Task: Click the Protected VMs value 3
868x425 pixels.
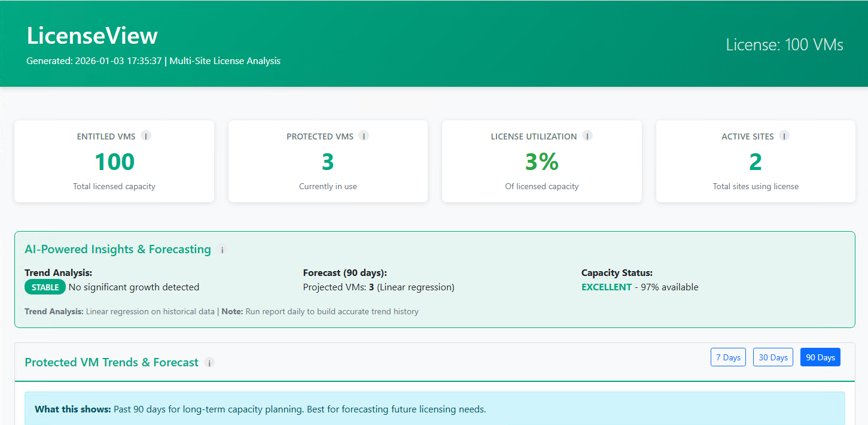Action: click(x=328, y=162)
